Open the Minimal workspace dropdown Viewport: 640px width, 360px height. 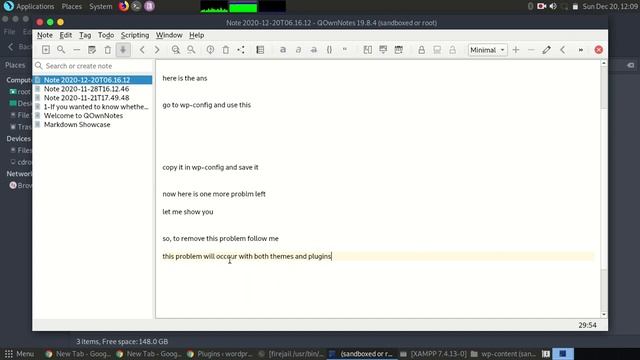click(488, 50)
